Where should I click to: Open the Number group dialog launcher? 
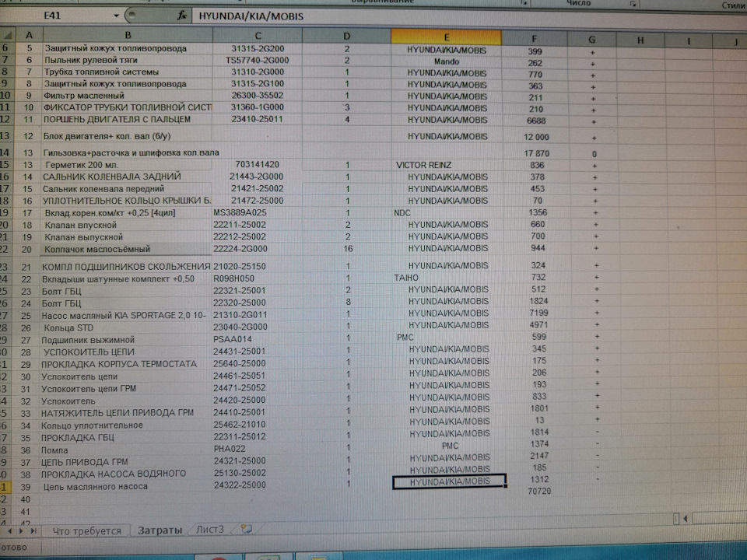(x=633, y=3)
